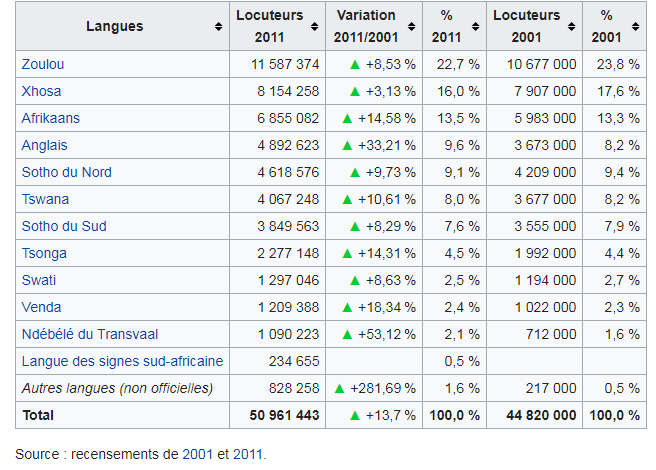Open the 2001 census source link
Image resolution: width=656 pixels, height=470 pixels.
(x=197, y=454)
